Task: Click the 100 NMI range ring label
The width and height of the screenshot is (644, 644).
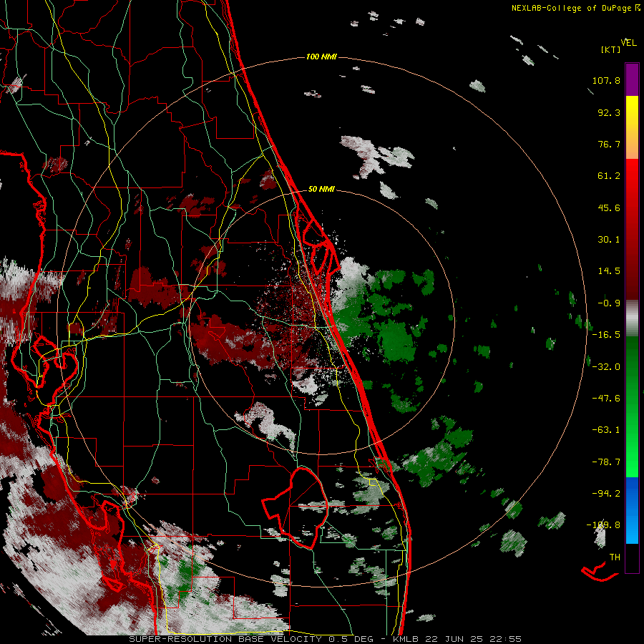Action: tap(321, 57)
